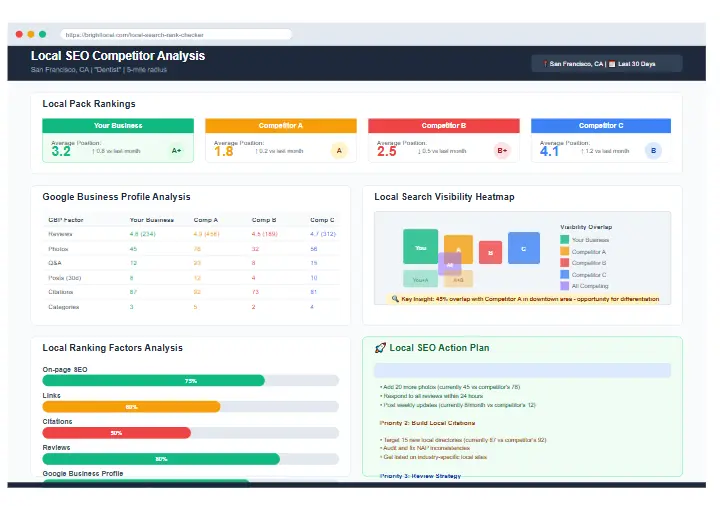Image resolution: width=720 pixels, height=506 pixels.
Task: Click the A grade badge on Competitor A card
Action: point(339,151)
